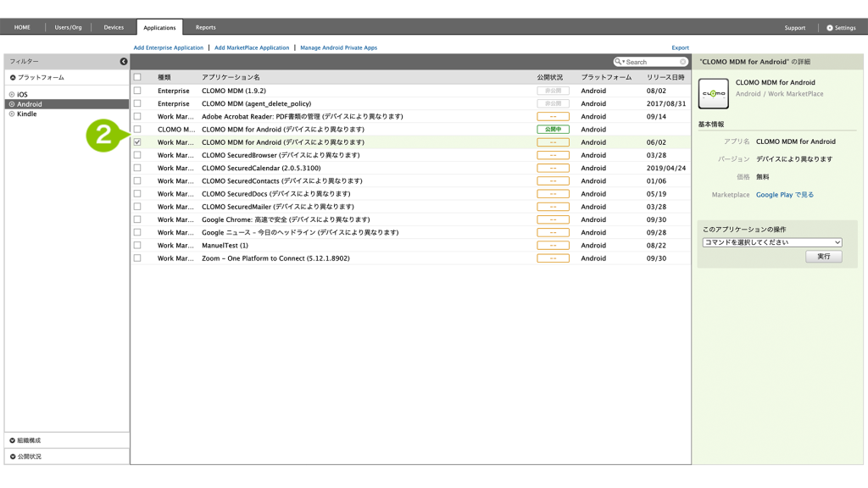Sort by プラットフォーム column header
The image size is (868, 488).
(606, 77)
